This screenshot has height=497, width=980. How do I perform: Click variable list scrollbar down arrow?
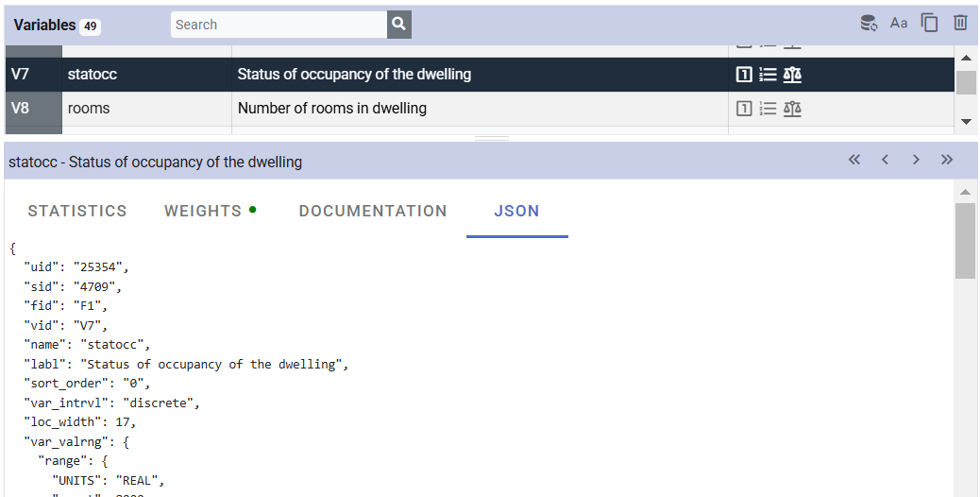coord(966,121)
